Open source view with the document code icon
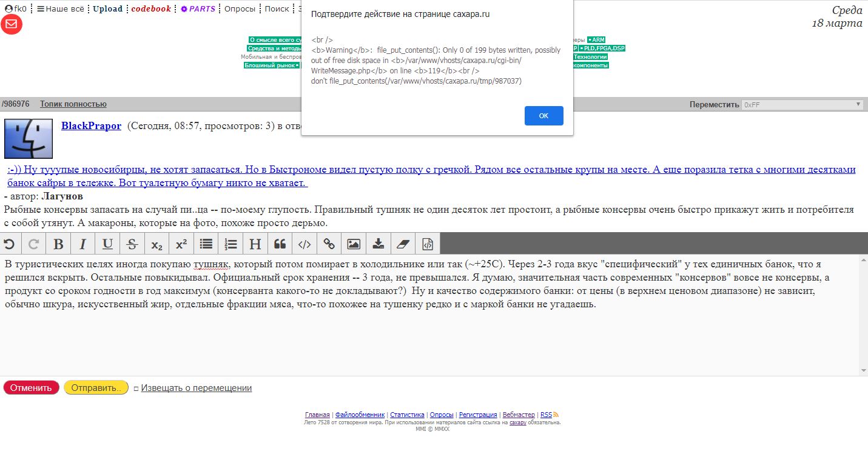 [428, 244]
